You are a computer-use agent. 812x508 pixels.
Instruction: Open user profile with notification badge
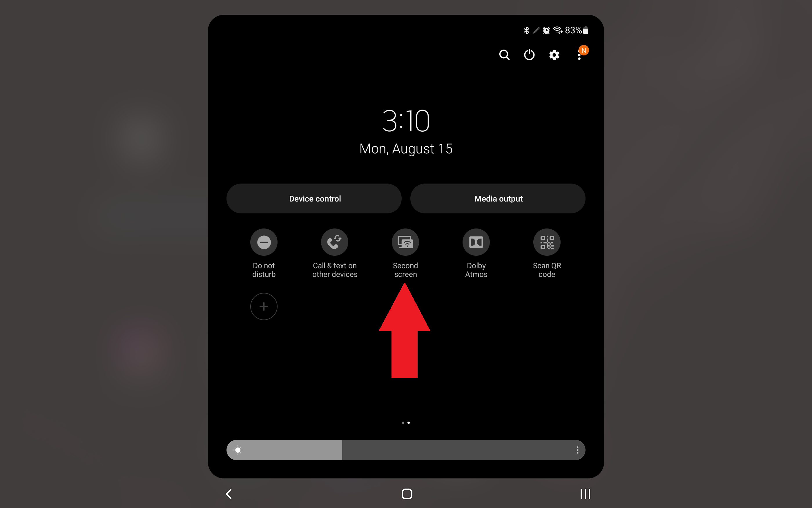tap(580, 54)
